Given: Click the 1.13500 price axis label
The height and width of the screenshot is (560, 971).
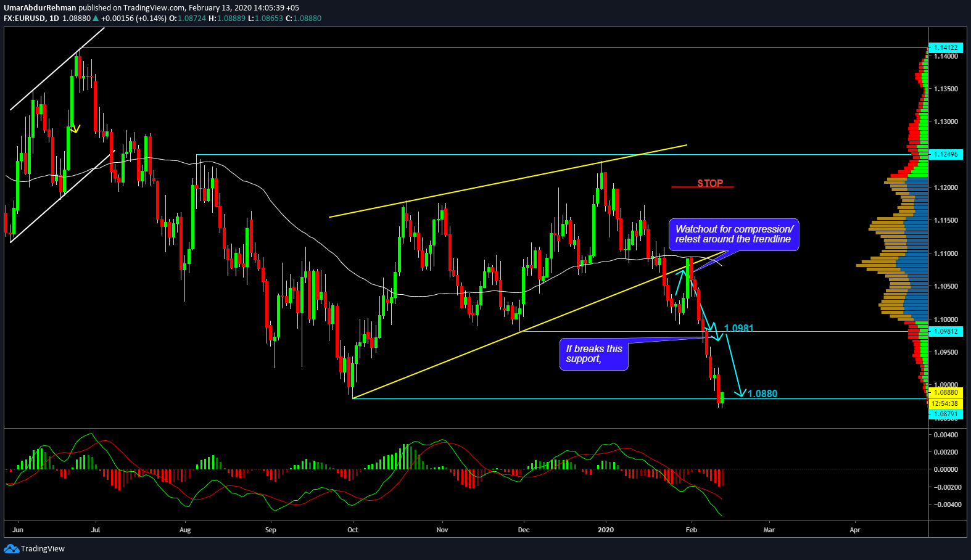Looking at the screenshot, I should click(946, 89).
